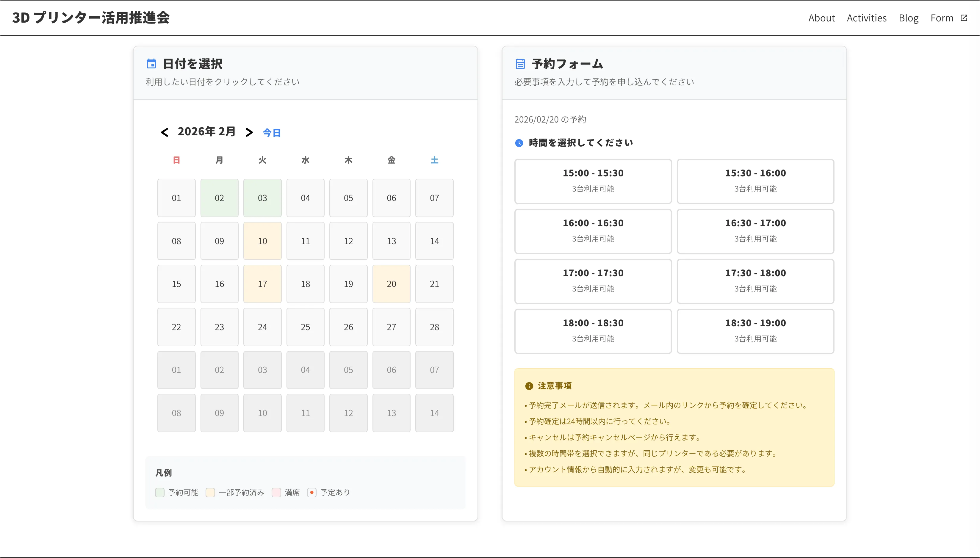This screenshot has height=558, width=980.
Task: Choose date 04 in the first week row
Action: pos(306,198)
